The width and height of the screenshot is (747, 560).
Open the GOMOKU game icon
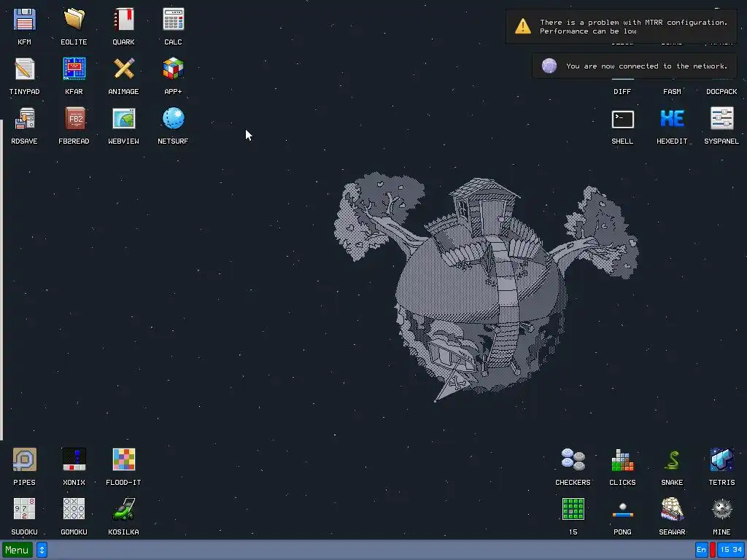tap(74, 510)
